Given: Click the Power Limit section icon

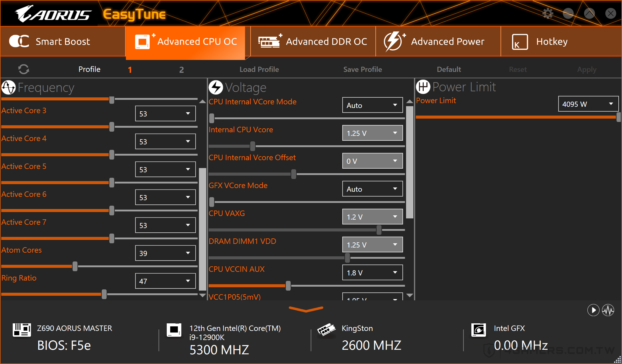Looking at the screenshot, I should click(x=423, y=87).
